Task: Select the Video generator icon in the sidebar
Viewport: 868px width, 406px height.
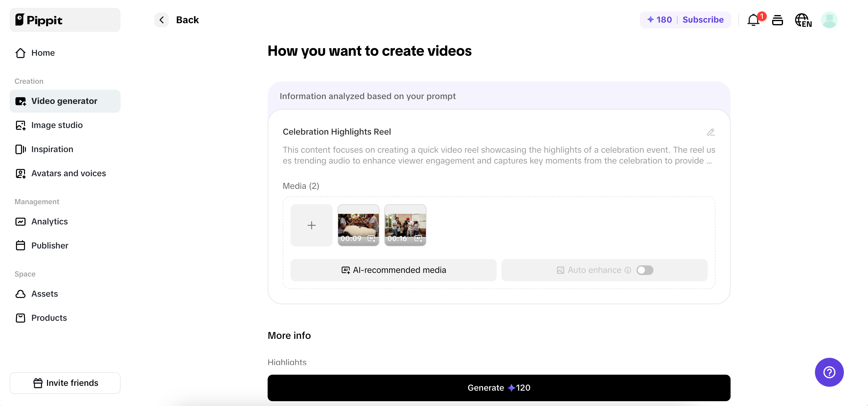Action: [20, 101]
